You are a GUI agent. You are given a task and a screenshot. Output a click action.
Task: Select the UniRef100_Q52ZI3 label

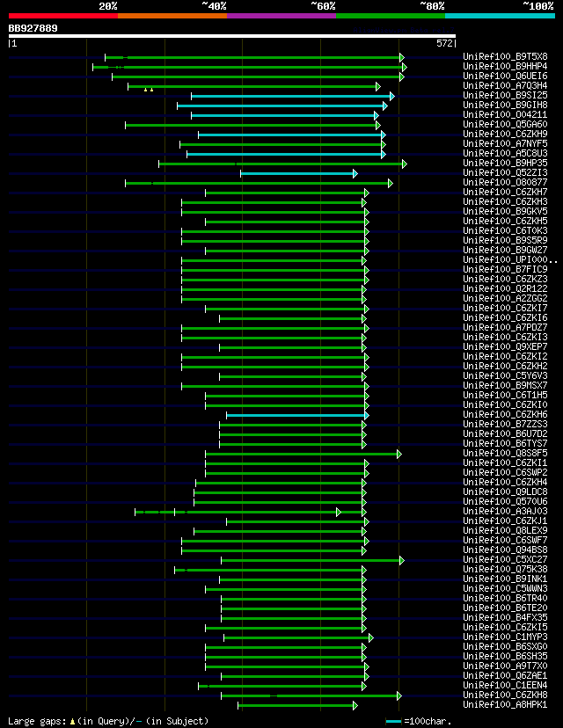point(506,173)
